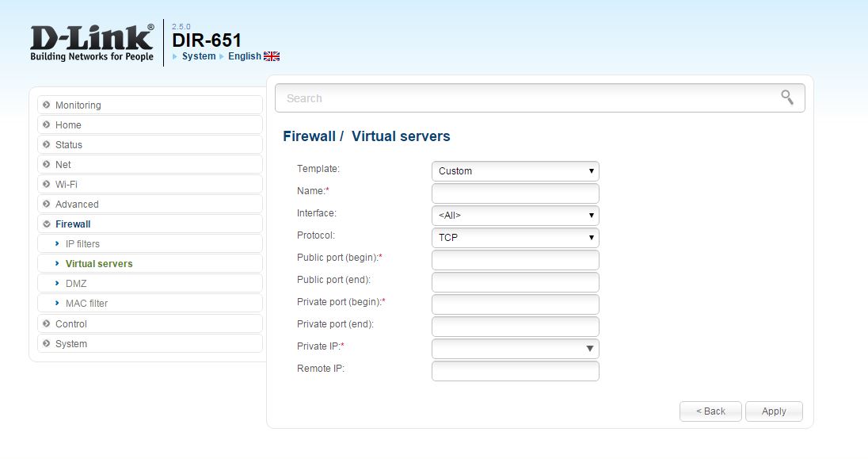868x459 pixels.
Task: Focus the Public port (begin) field
Action: point(516,259)
